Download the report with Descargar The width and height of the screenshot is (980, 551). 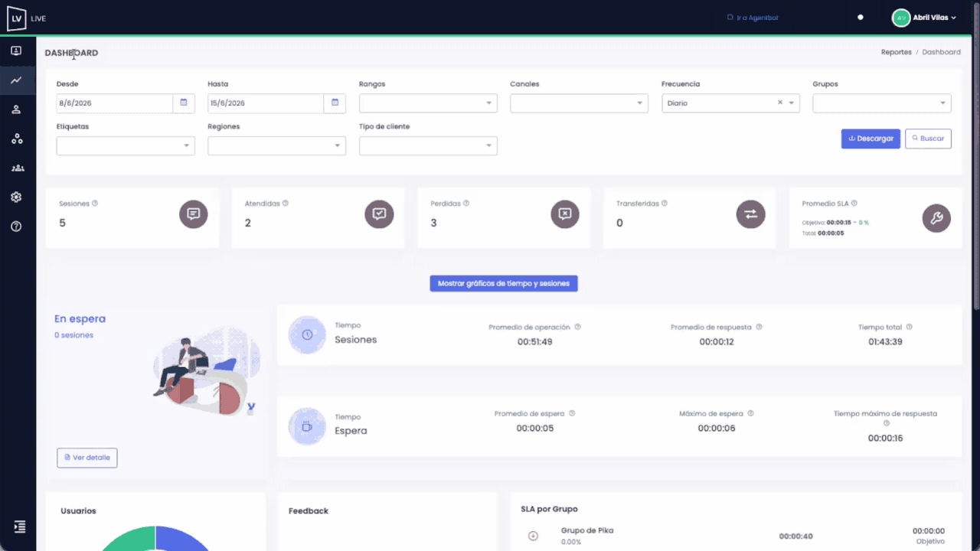[871, 139]
